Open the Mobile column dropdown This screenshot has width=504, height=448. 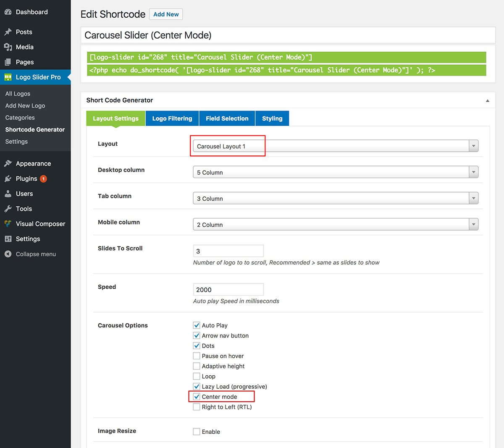[x=336, y=224]
